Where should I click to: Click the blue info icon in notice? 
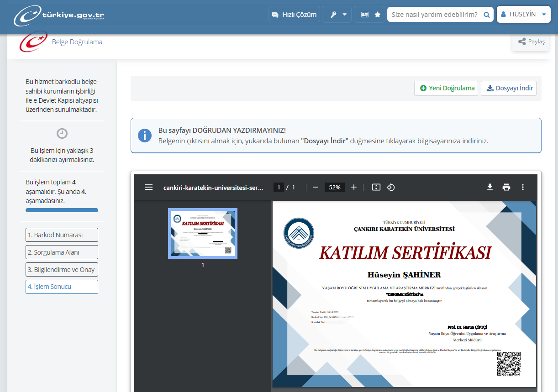point(145,136)
